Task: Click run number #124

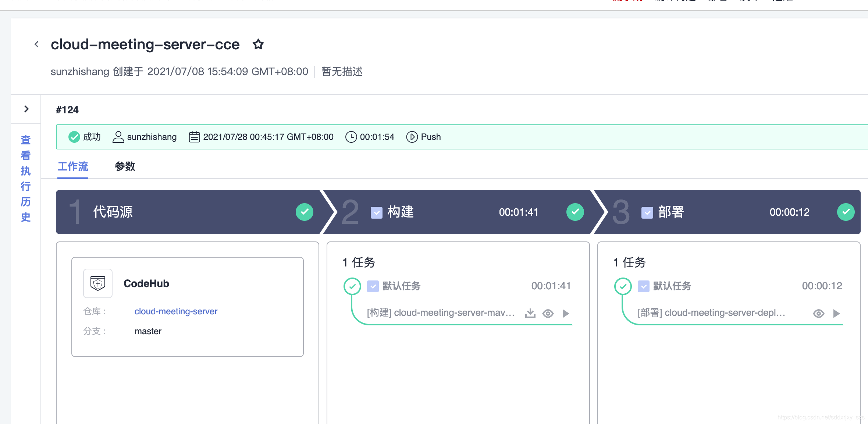Action: (x=67, y=110)
